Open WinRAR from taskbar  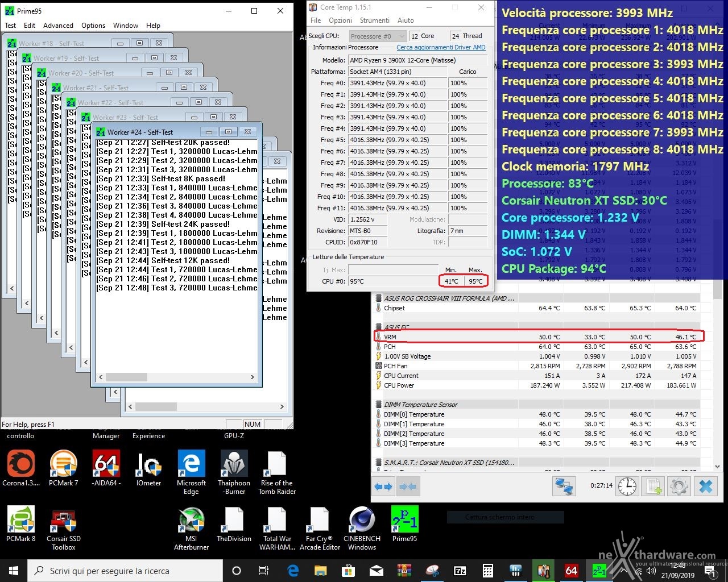tap(404, 571)
